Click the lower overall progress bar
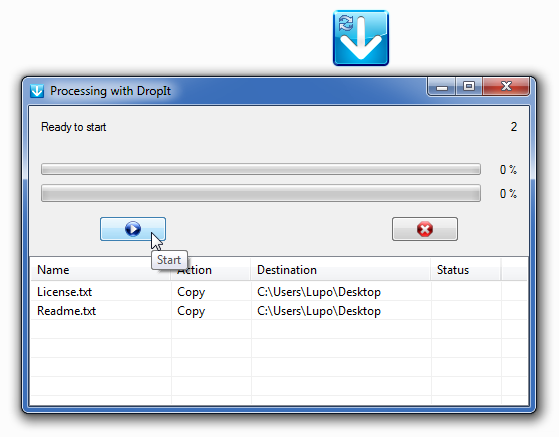Screen dimensions: 559x437 261,193
